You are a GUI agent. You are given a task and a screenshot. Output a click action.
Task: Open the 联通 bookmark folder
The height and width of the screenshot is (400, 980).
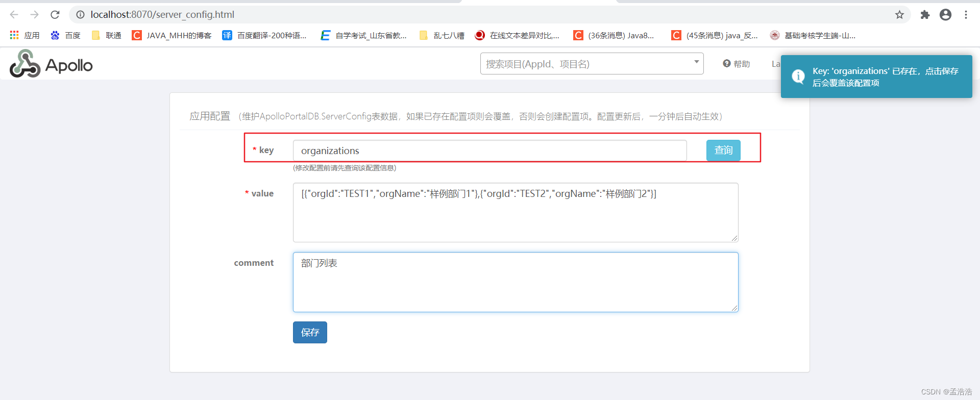[x=106, y=35]
